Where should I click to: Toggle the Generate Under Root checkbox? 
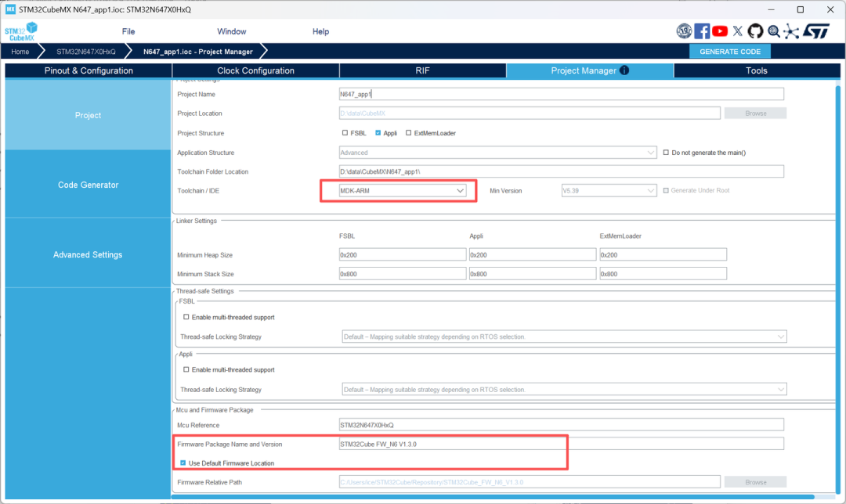(x=666, y=190)
